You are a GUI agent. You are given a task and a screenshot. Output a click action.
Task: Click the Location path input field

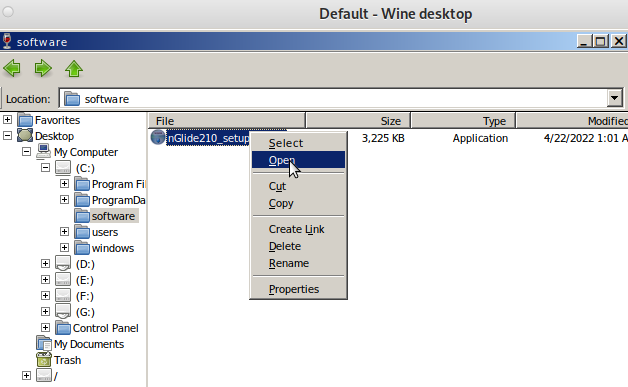click(334, 99)
